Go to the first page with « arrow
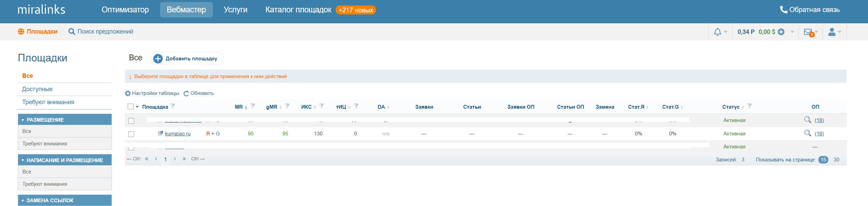The image size is (868, 206). point(147,159)
